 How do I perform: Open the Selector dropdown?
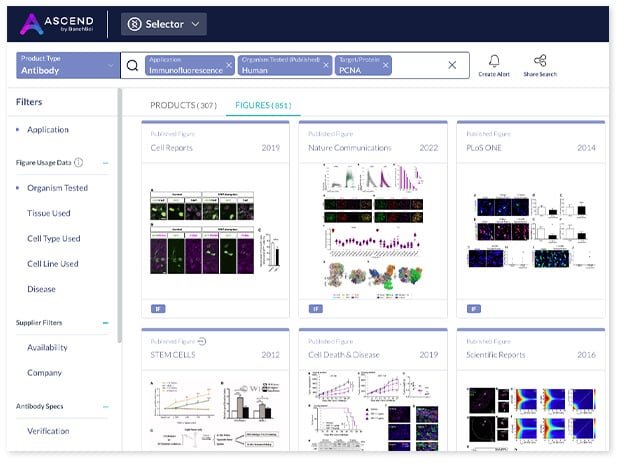163,23
